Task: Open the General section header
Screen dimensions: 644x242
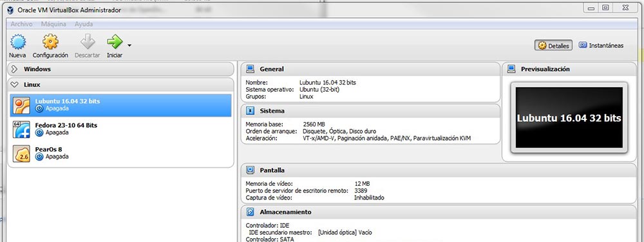Action: [370, 69]
